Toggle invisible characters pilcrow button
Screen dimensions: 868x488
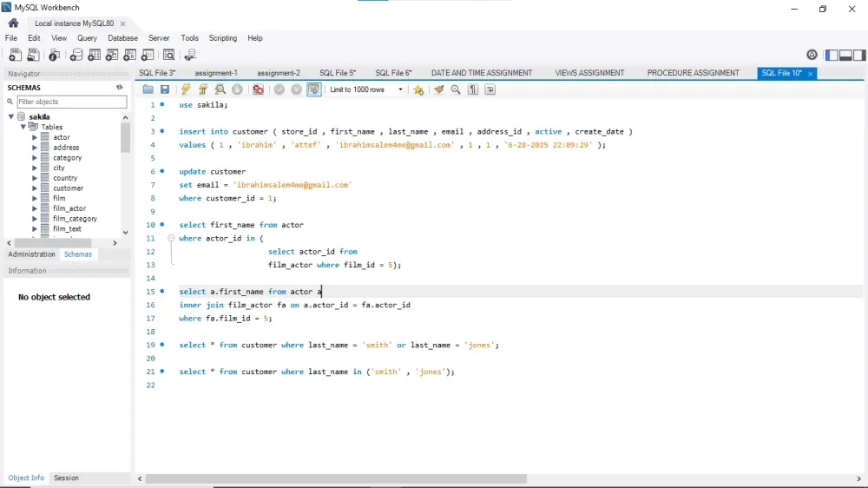[x=473, y=89]
